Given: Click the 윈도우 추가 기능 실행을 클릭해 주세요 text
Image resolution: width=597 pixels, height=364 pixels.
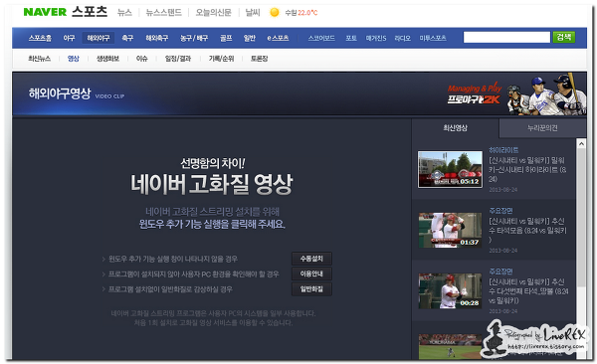Looking at the screenshot, I should point(212,224).
